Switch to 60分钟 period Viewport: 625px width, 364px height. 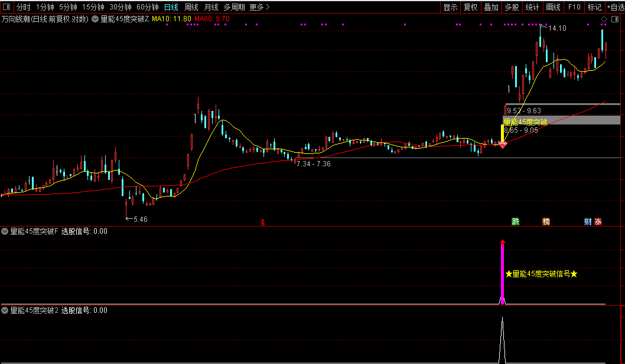(148, 7)
